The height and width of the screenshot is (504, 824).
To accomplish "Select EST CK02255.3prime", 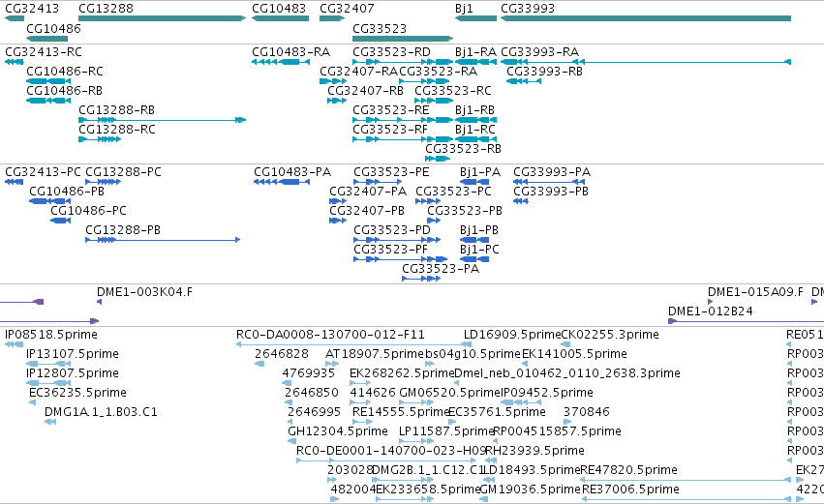I will tap(610, 335).
